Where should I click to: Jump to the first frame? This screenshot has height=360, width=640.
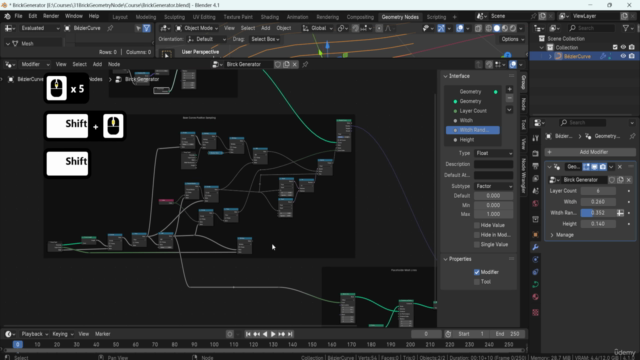click(x=248, y=334)
